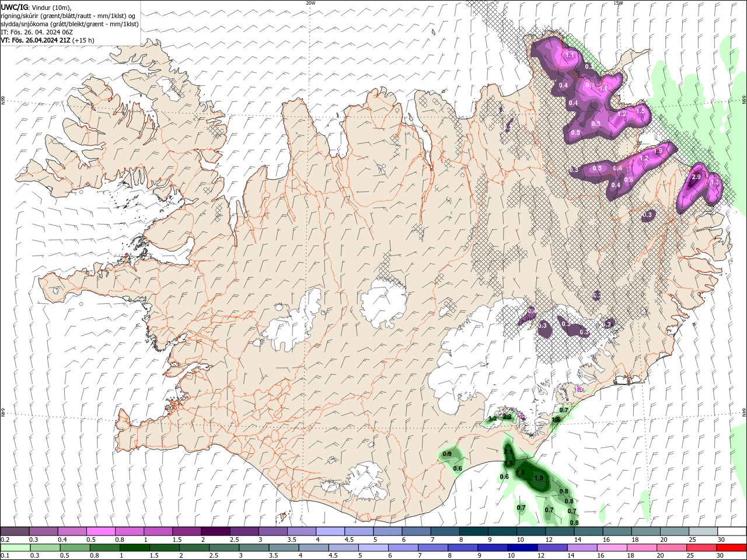Click the 'IT: Fös. 26. 04. 2024 06Z' line
Image resolution: width=747 pixels, height=560 pixels.
coord(36,32)
